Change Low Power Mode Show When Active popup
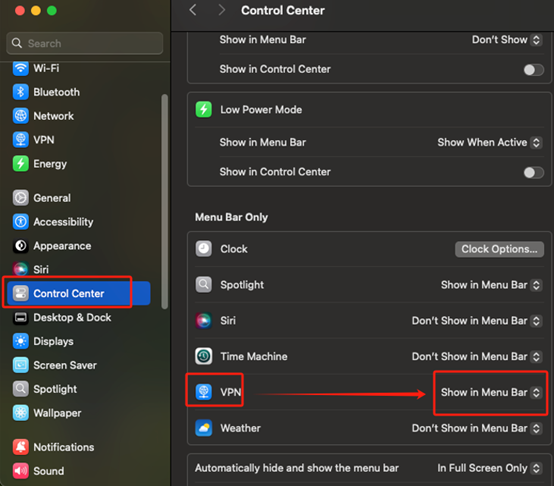 (489, 142)
